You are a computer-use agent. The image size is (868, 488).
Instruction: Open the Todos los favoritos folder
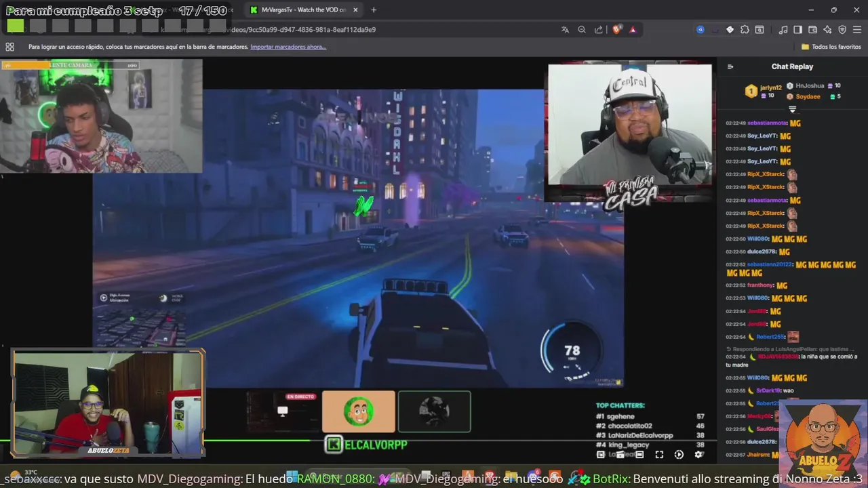(831, 47)
